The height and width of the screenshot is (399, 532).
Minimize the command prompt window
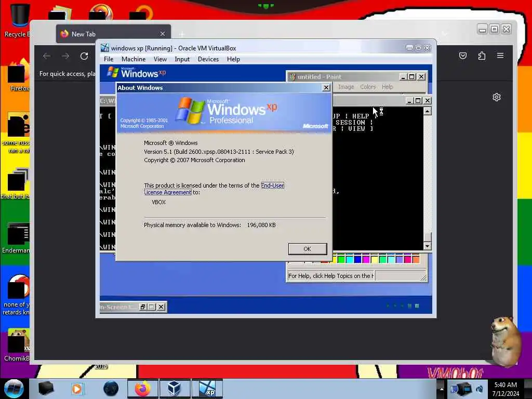(409, 101)
